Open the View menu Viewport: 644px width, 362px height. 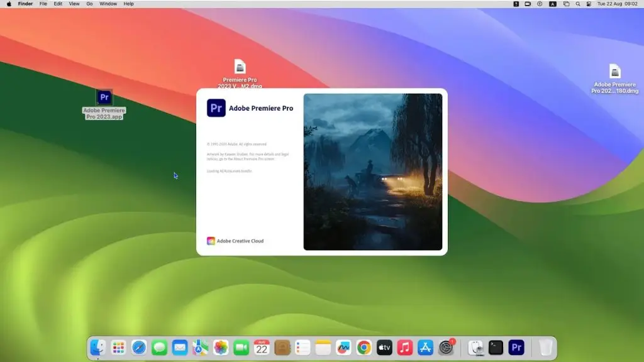[74, 4]
